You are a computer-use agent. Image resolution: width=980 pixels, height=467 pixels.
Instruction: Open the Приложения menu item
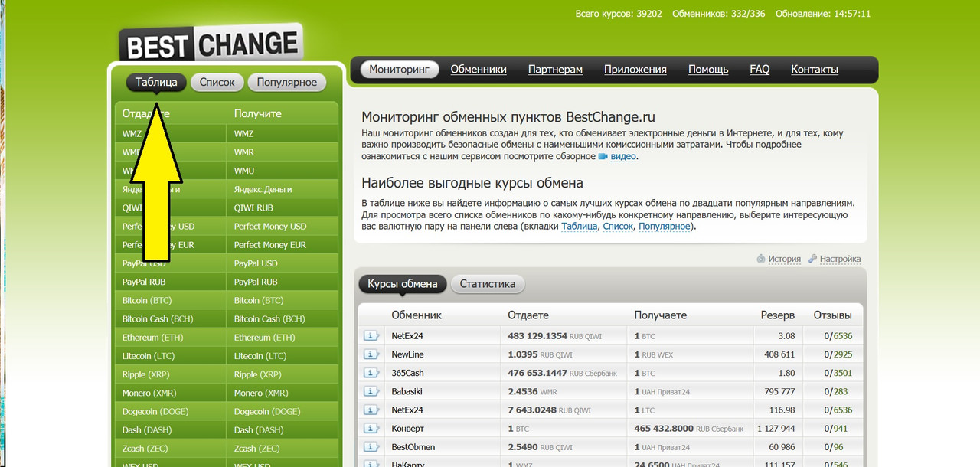click(635, 69)
